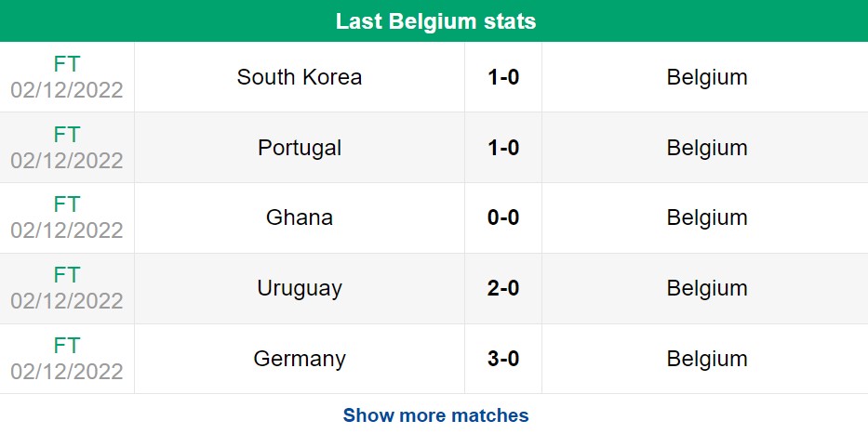Click Belgium in the Uruguay match row
This screenshot has width=868, height=434.
[707, 288]
